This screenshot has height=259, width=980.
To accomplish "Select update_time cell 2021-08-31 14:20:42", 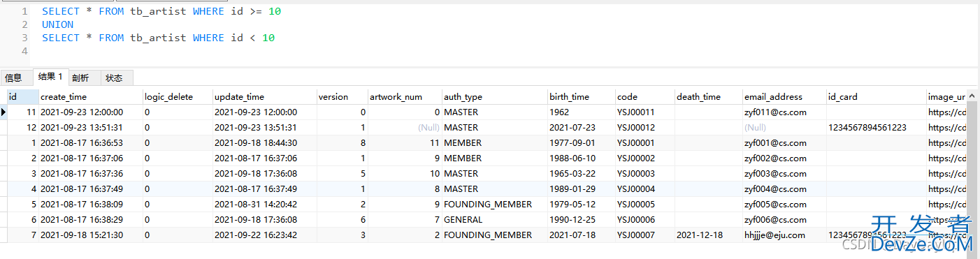I will [x=264, y=204].
